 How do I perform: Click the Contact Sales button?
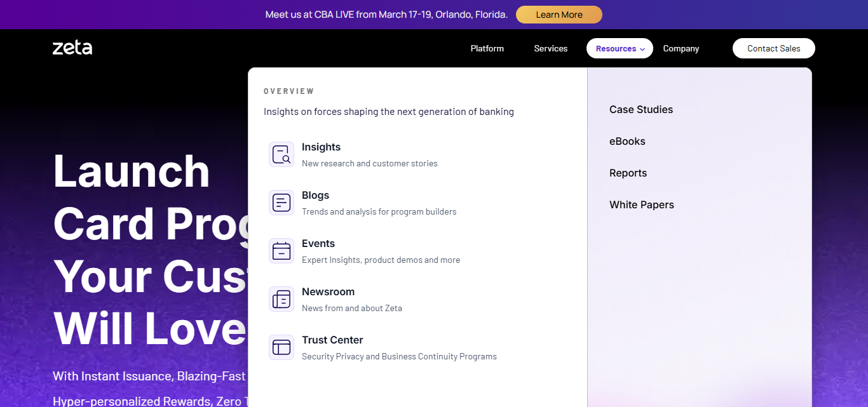coord(774,48)
